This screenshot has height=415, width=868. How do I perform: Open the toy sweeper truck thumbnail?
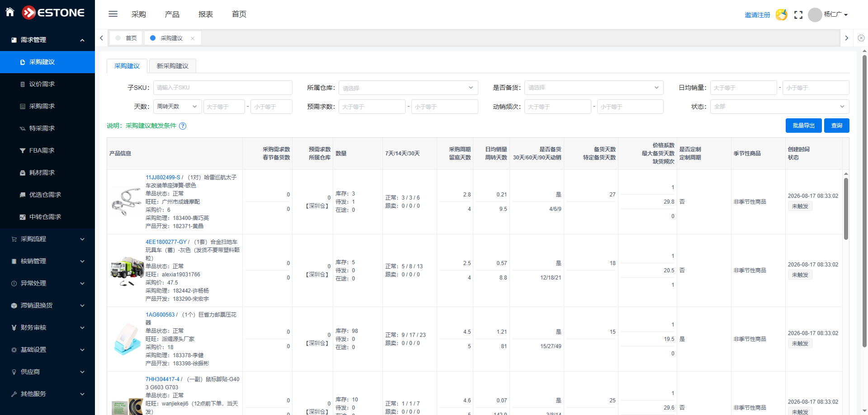point(126,270)
